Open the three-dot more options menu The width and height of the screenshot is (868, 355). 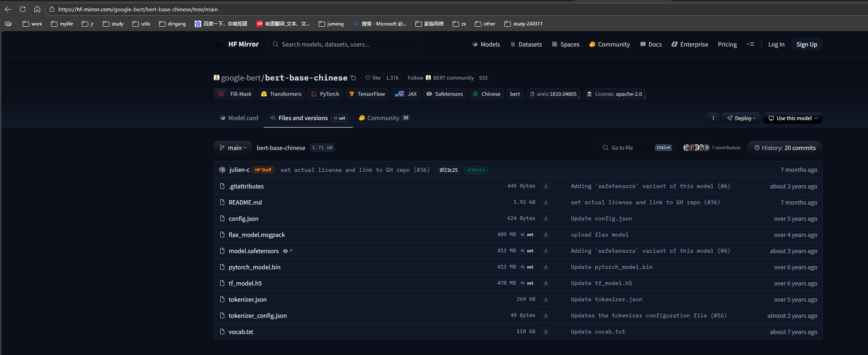[713, 118]
